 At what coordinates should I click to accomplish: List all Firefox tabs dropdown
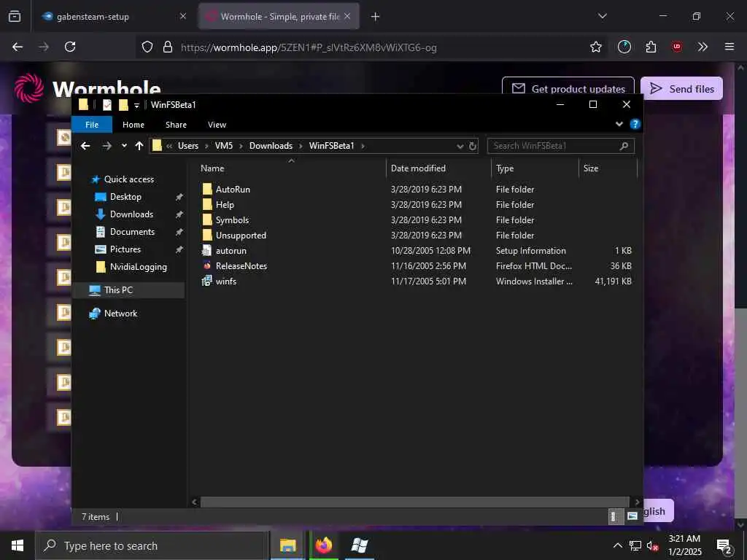(x=602, y=16)
